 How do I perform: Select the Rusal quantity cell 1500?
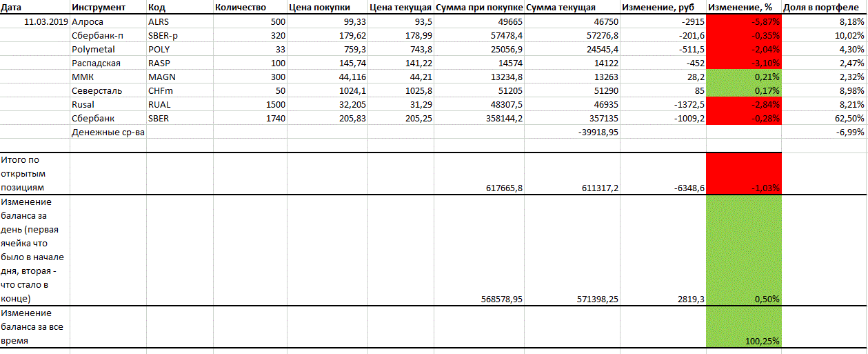pyautogui.click(x=250, y=104)
